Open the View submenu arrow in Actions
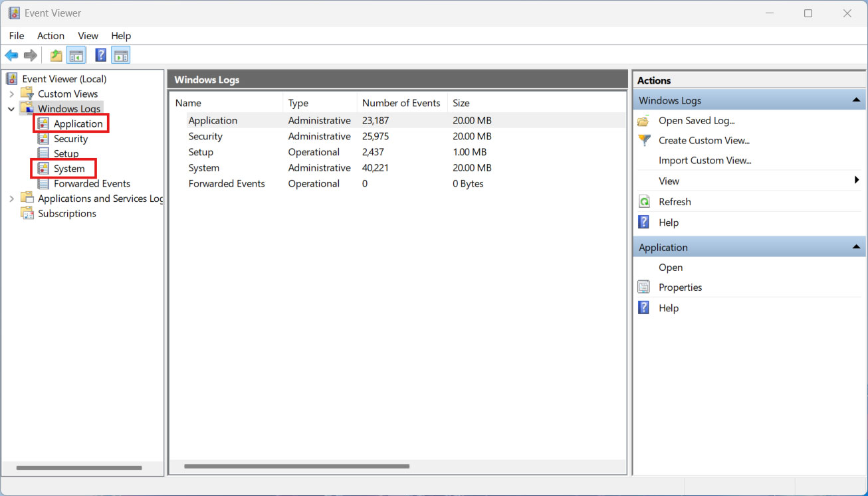Image resolution: width=868 pixels, height=496 pixels. pyautogui.click(x=857, y=181)
